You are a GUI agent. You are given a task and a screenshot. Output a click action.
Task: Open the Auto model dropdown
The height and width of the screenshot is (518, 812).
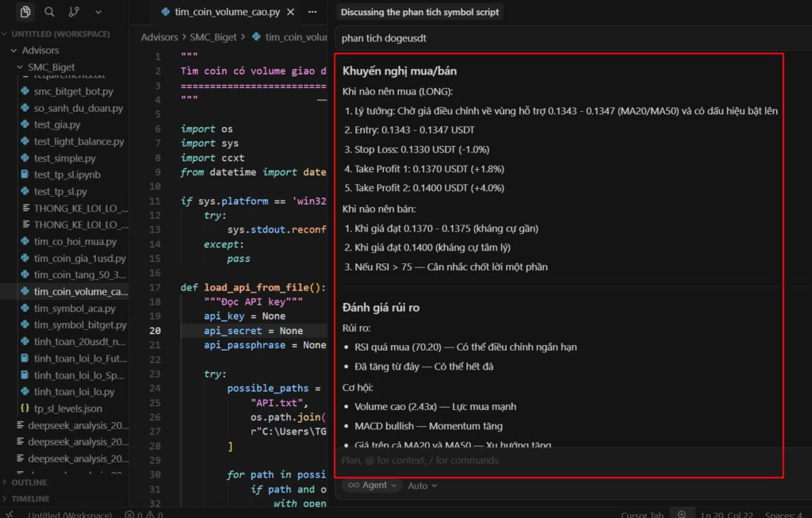pos(423,485)
